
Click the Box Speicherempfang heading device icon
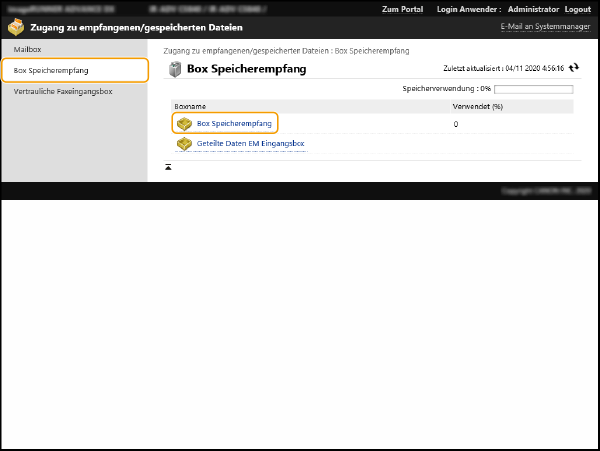click(175, 70)
